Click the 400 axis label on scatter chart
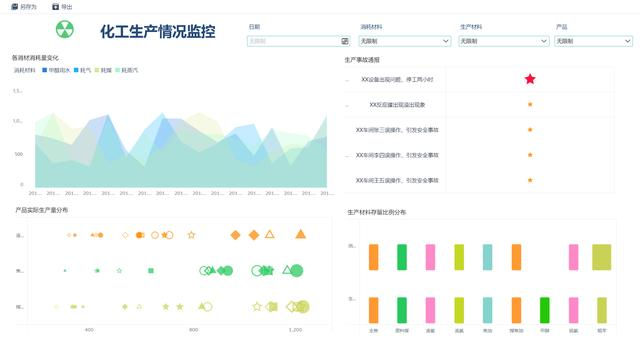 click(89, 329)
